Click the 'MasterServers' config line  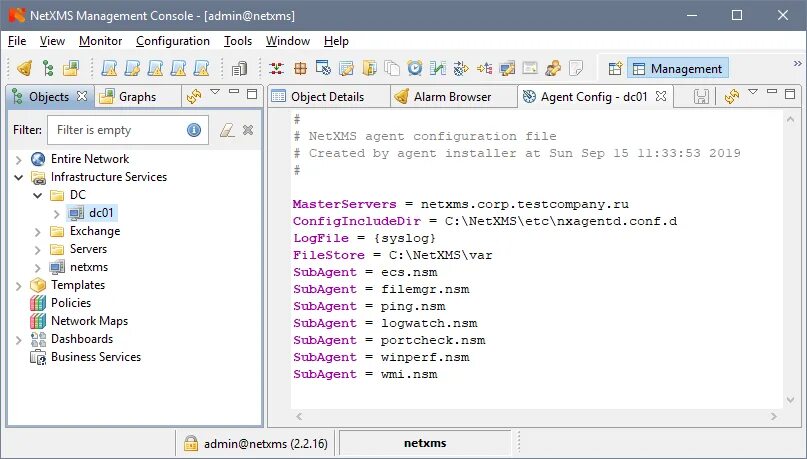click(x=461, y=204)
